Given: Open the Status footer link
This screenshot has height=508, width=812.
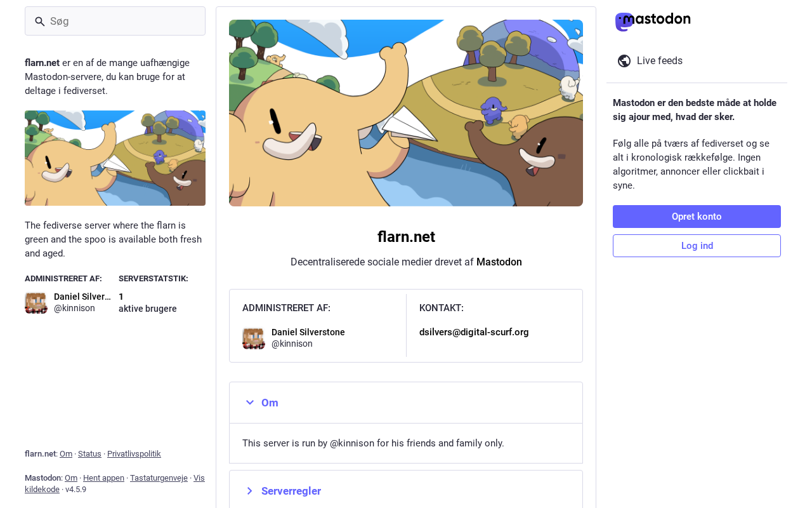Looking at the screenshot, I should click(x=89, y=454).
